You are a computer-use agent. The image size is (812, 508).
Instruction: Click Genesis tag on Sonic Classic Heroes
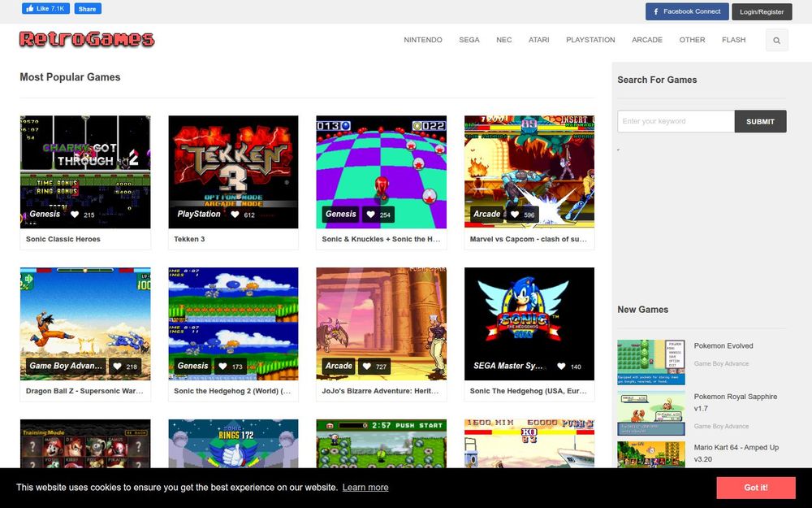[45, 214]
